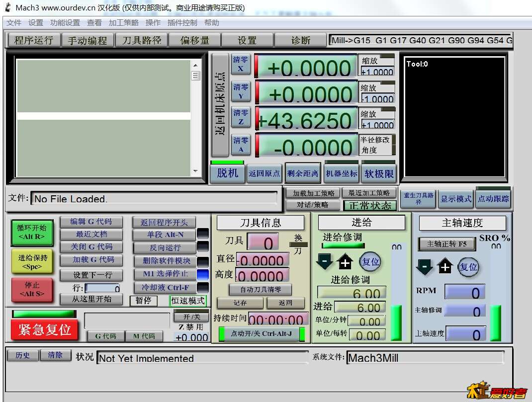The width and height of the screenshot is (532, 402).
Task: Switch to 刀具路径 toolpath tab
Action: pos(142,40)
